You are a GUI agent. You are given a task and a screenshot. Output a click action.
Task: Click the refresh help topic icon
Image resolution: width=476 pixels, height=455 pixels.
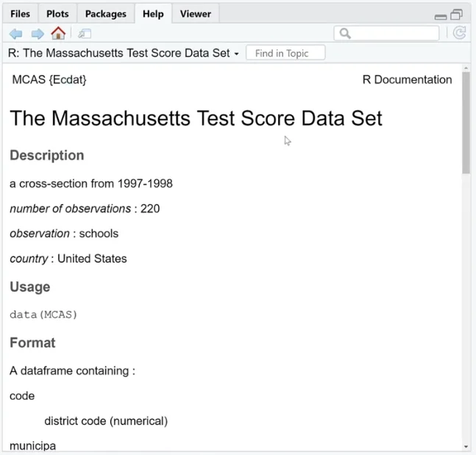point(460,33)
